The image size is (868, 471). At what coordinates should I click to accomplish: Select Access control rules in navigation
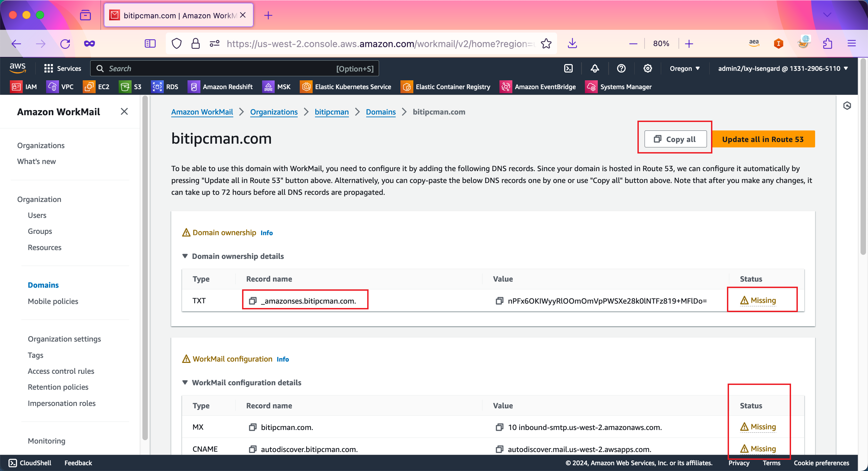tap(61, 371)
